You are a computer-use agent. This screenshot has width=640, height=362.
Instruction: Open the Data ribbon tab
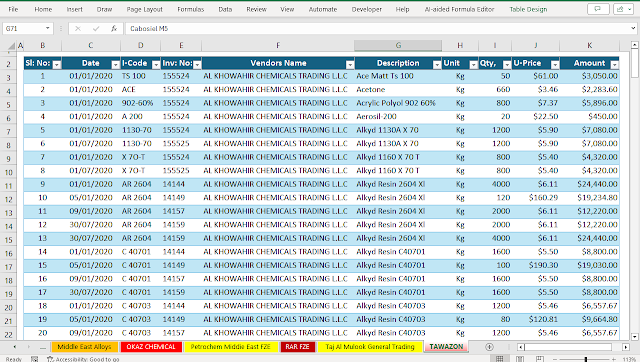(x=225, y=9)
